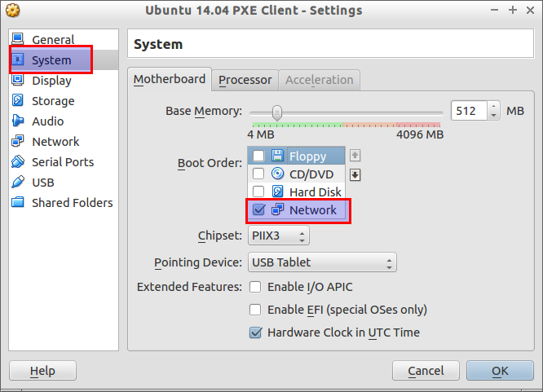Viewport: 543px width, 392px height.
Task: Select the CD/DVD label in Boot Order
Action: [311, 174]
